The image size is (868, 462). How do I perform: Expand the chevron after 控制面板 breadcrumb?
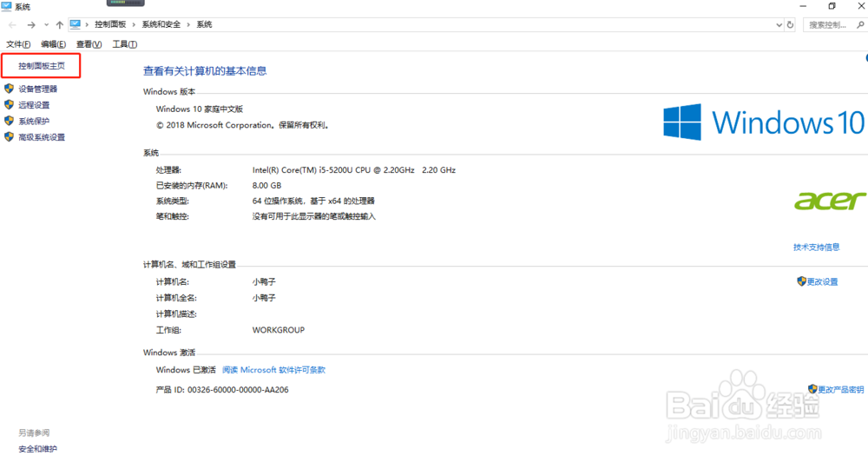pos(134,24)
